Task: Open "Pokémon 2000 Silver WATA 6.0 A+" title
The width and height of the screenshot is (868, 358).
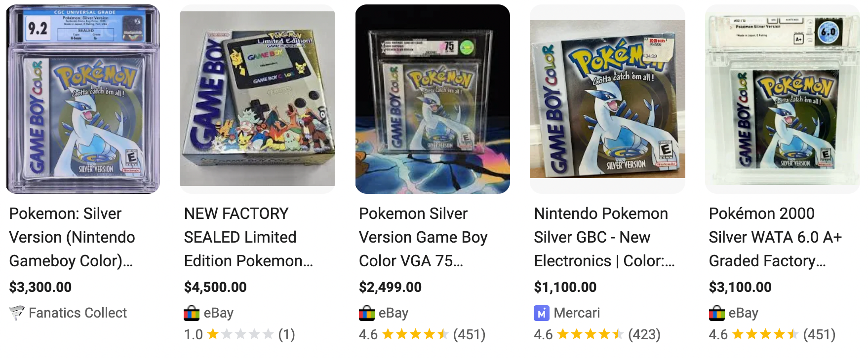Action: (x=775, y=237)
